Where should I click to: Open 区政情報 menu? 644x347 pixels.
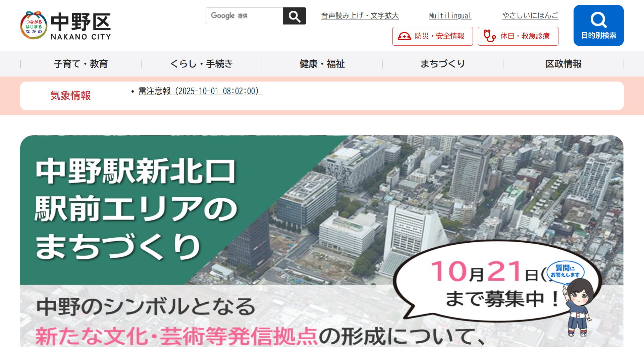563,64
